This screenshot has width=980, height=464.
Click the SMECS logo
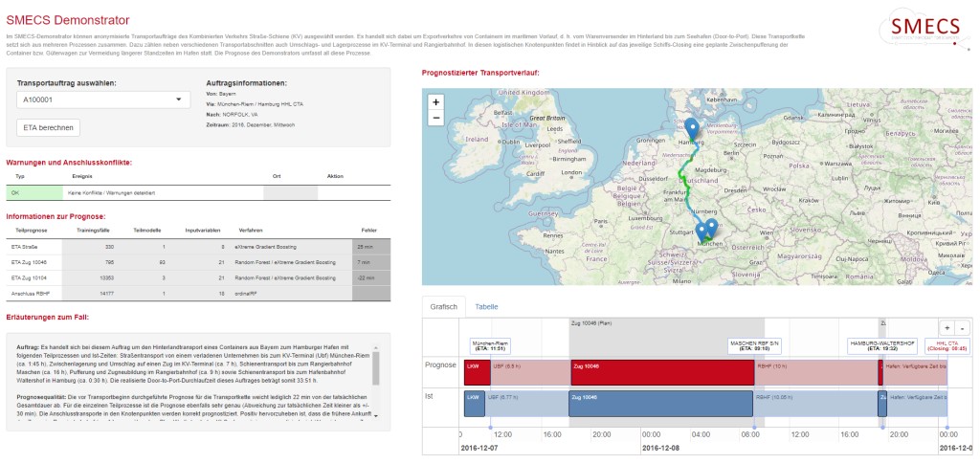tap(924, 27)
